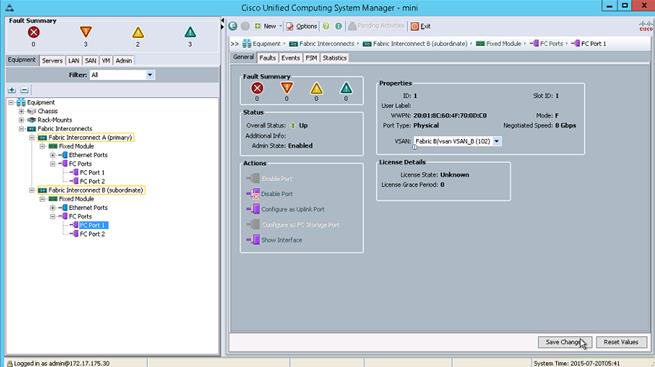Collapse Fabric Interconnect A node
Screen dimensions: 655x367
point(32,137)
